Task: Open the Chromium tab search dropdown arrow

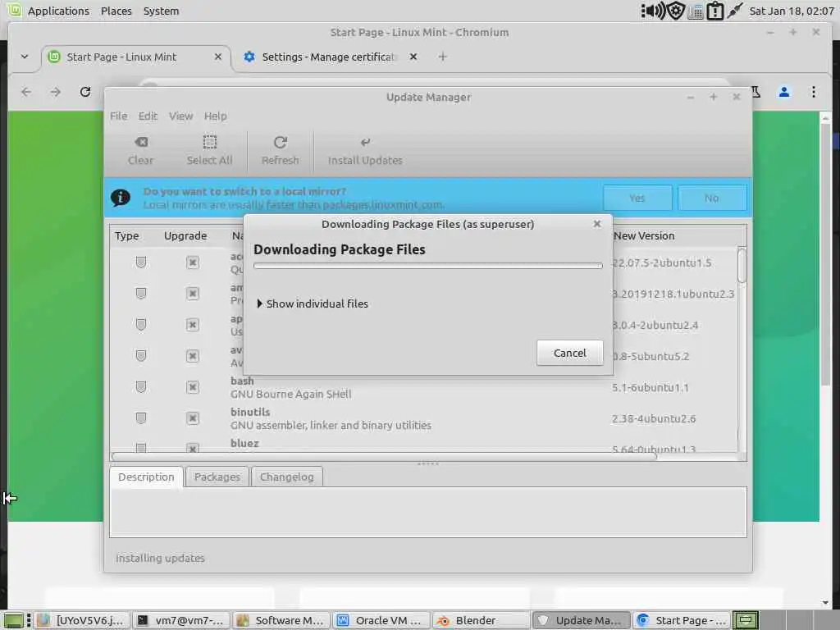Action: point(25,57)
